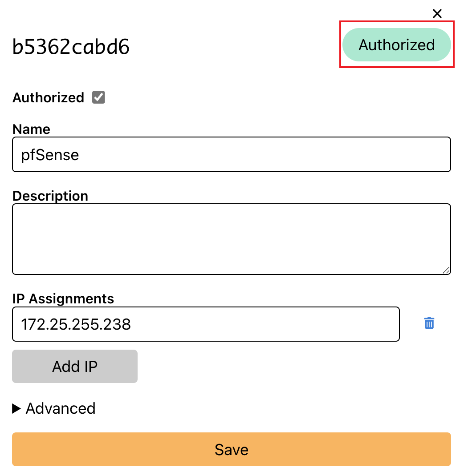Click the Advanced disclosure text label
Viewport: 464px width, 476px height.
coord(61,408)
